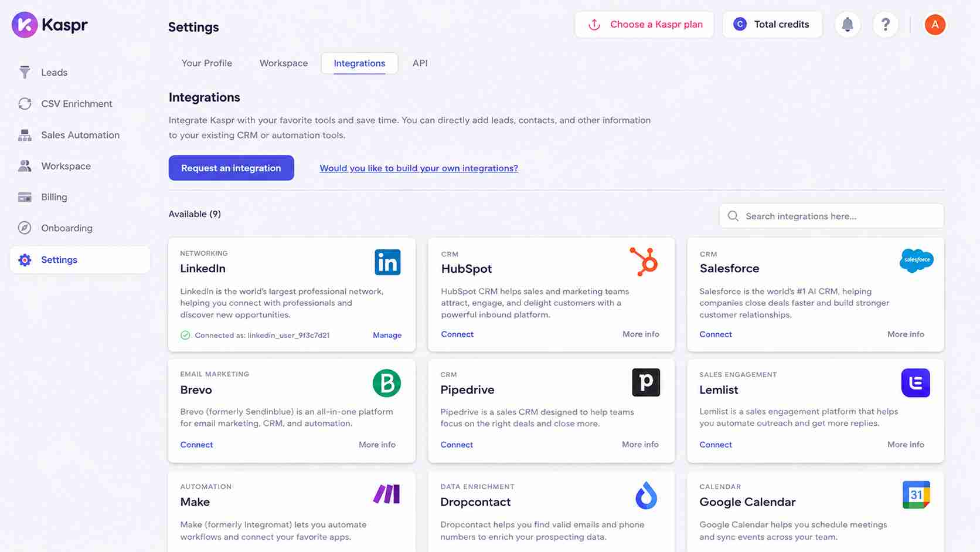Focus the Search integrations field

pyautogui.click(x=831, y=216)
